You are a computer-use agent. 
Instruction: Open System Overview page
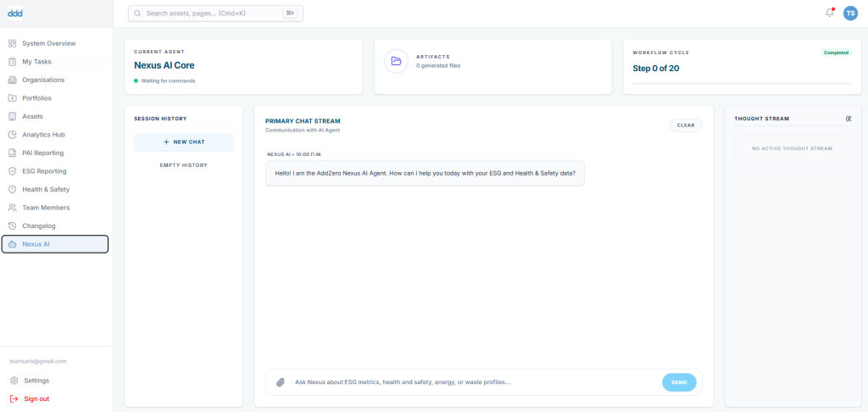tap(55, 43)
